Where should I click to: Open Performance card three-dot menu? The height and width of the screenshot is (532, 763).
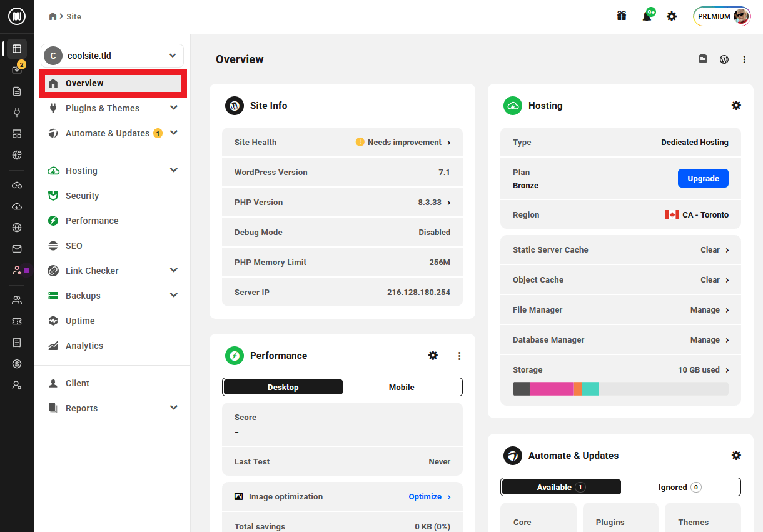459,356
